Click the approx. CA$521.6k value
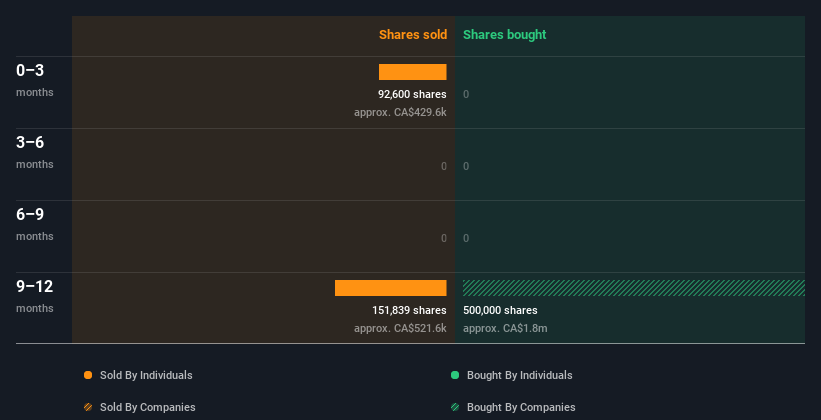The height and width of the screenshot is (420, 821). click(x=401, y=328)
